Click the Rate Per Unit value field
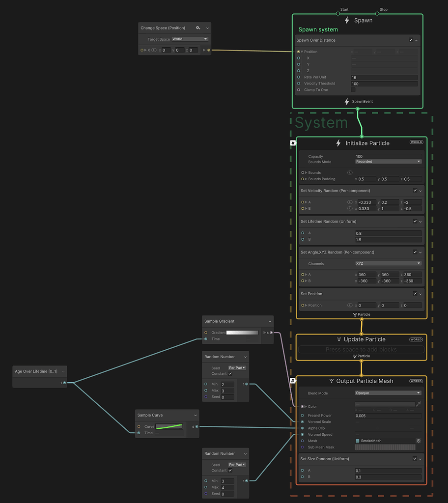The height and width of the screenshot is (503, 448). [385, 77]
